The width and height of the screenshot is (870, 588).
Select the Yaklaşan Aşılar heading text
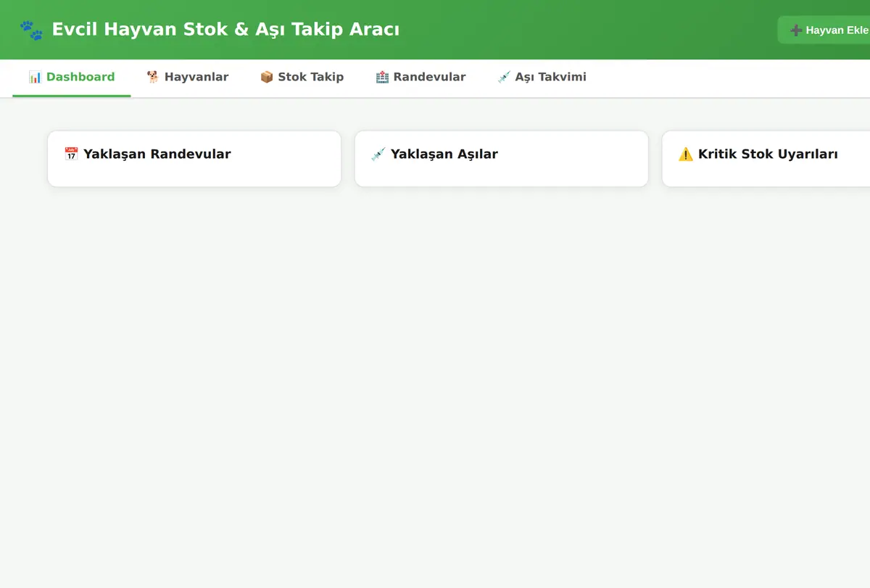(444, 154)
